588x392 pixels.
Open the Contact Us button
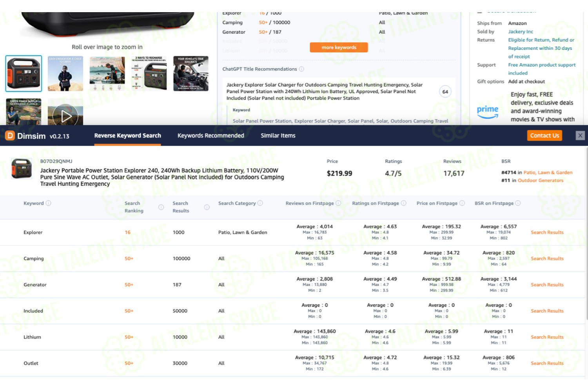(x=544, y=136)
